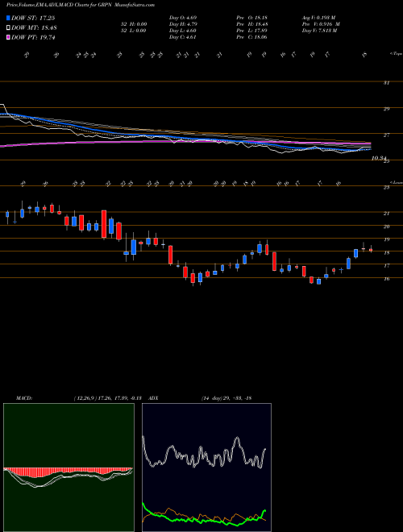Viewport: 403px width, 532px height.
Task: Click the ADX panel title label
Action: pos(153,398)
